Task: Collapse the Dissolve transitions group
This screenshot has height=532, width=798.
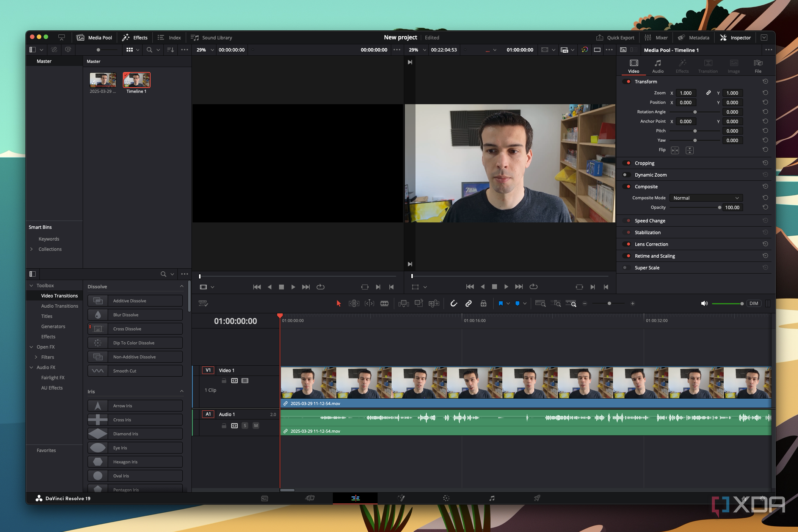Action: pos(182,286)
